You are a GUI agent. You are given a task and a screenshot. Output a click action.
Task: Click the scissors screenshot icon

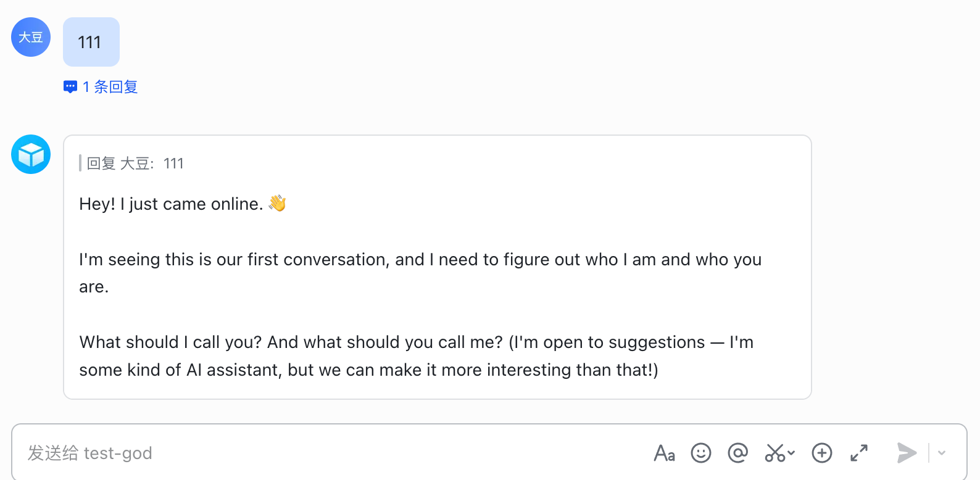775,453
